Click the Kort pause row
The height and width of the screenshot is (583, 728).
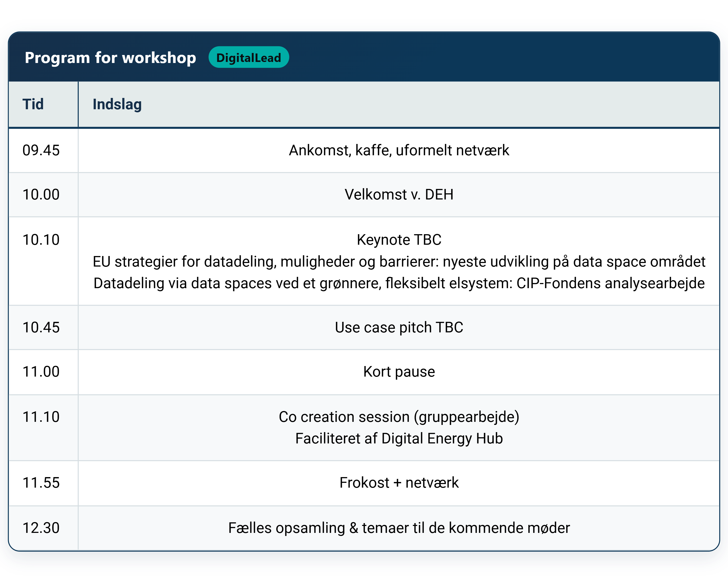pyautogui.click(x=399, y=371)
